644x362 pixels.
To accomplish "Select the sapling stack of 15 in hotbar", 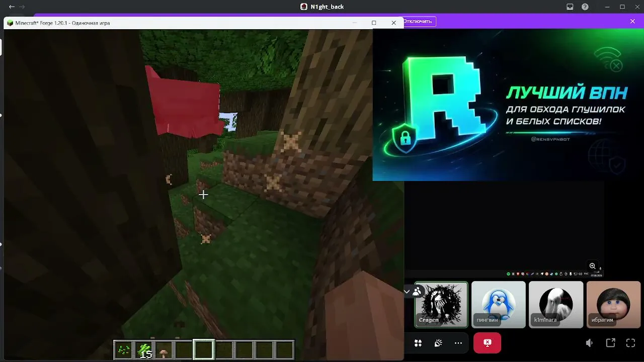I will click(143, 350).
